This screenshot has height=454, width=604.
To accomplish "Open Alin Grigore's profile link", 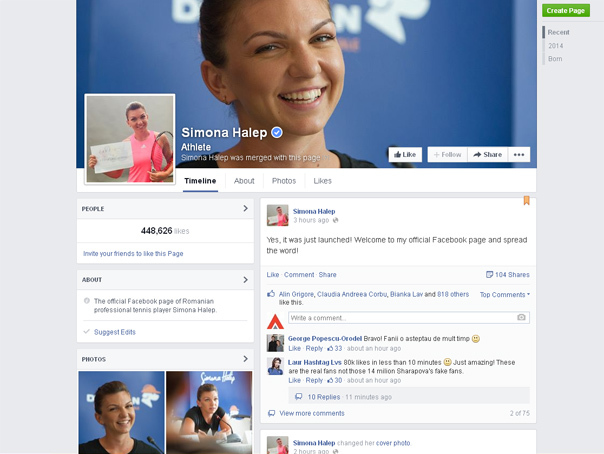I will point(296,294).
